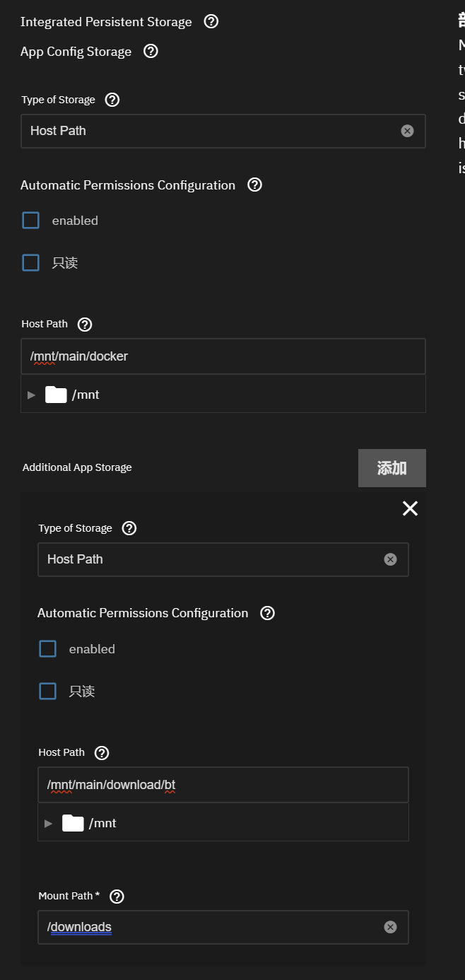
Task: Open help tooltip for first Type of Storage
Action: pos(112,100)
